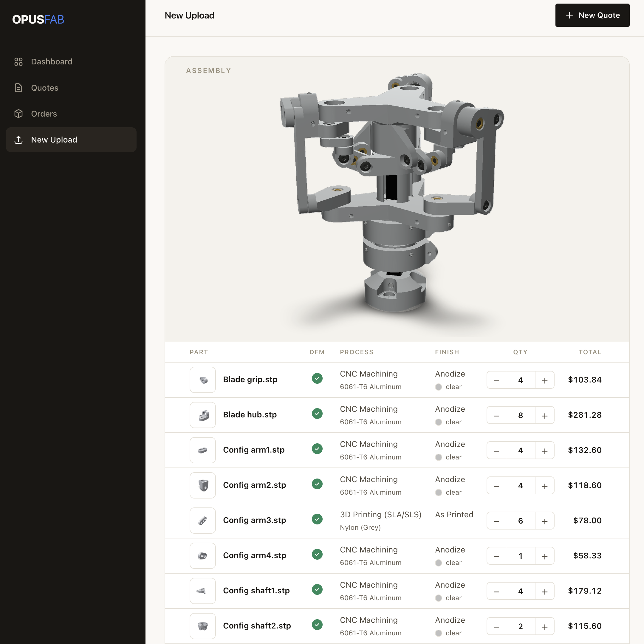This screenshot has width=644, height=644.
Task: Reduce Config arm2.stp quantity by one
Action: (x=496, y=485)
